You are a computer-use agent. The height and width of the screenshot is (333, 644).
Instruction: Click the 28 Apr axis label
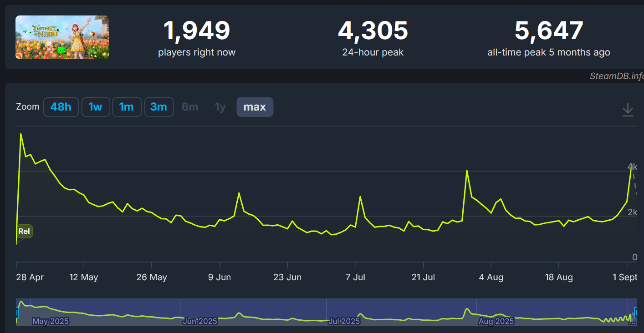(x=30, y=277)
